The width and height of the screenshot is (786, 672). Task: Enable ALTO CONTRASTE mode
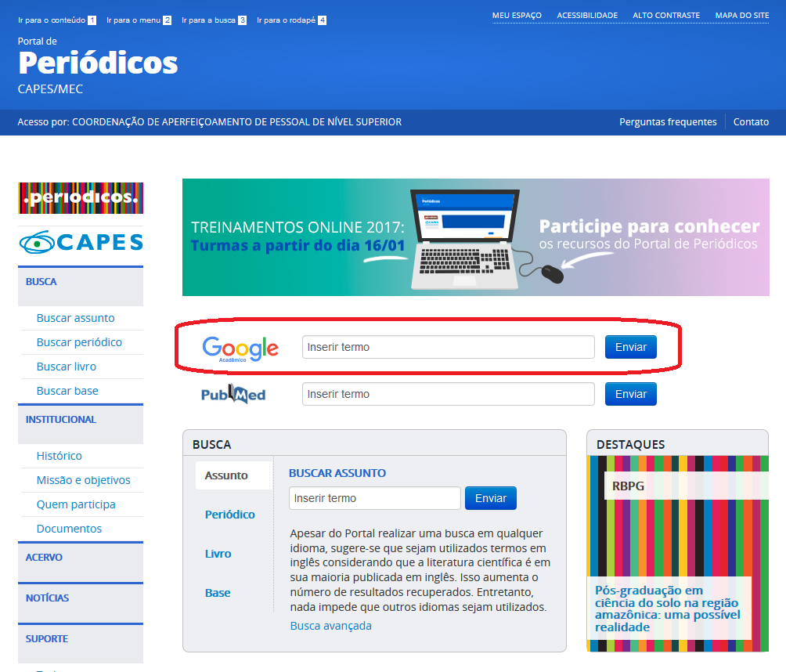tap(666, 16)
